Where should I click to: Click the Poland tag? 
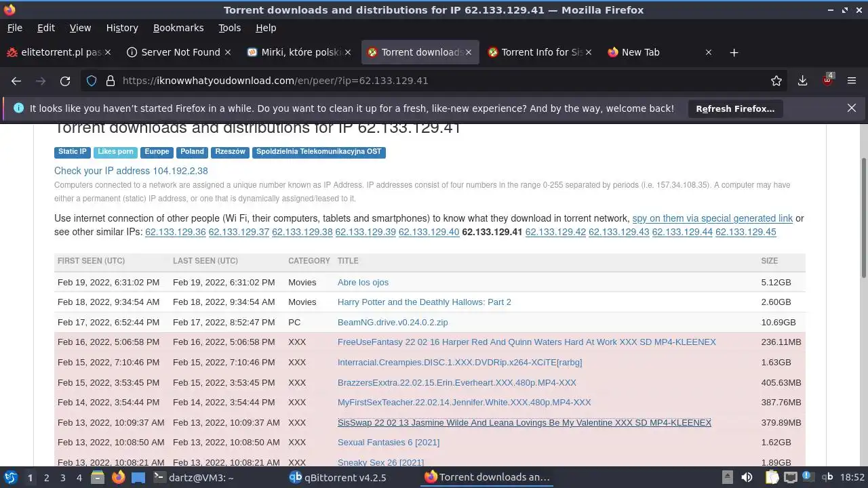click(x=192, y=152)
